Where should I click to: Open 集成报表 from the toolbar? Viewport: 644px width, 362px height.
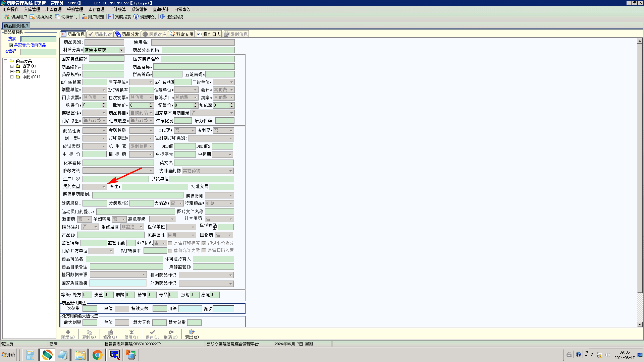[x=111, y=17]
